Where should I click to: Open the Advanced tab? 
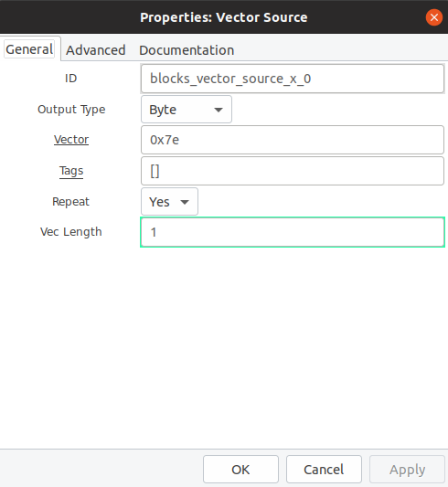click(96, 50)
